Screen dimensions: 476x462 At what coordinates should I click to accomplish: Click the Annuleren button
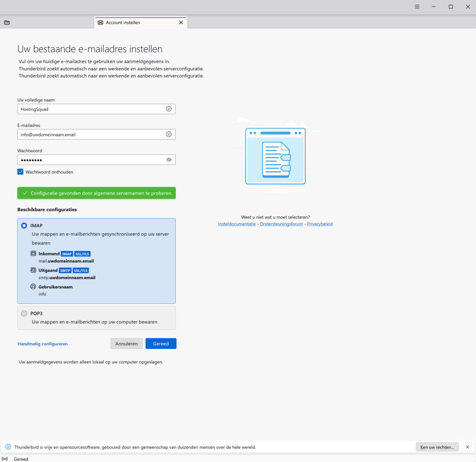coord(126,343)
